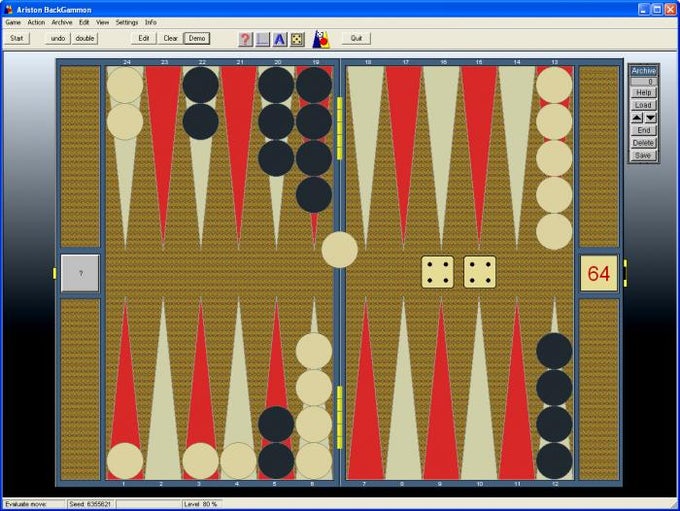Open the Action menu
The height and width of the screenshot is (511, 680).
pos(36,22)
